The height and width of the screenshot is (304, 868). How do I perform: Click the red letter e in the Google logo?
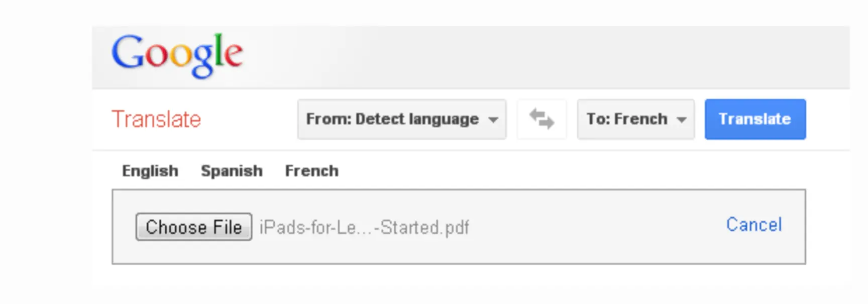pos(234,54)
